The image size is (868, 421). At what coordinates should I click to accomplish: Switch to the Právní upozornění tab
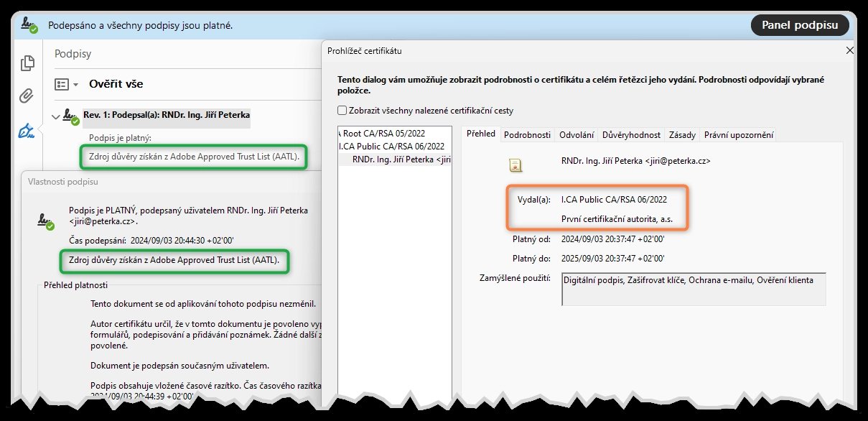739,134
